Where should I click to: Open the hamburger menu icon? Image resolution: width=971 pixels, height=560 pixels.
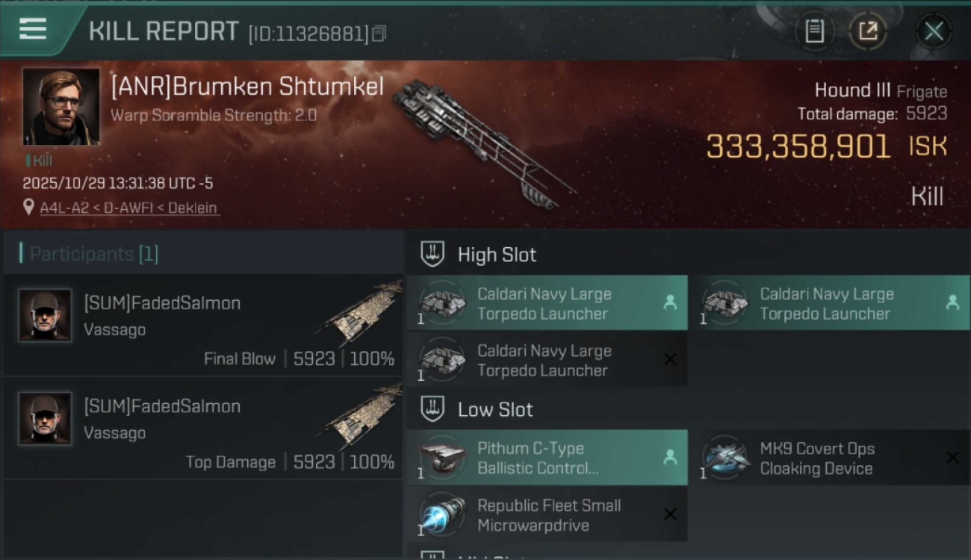tap(33, 29)
